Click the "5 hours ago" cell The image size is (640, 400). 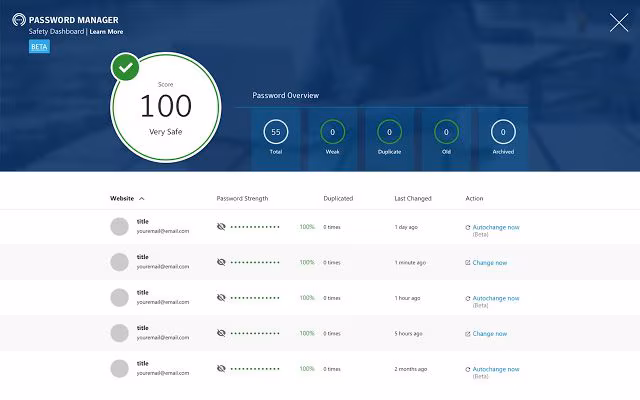click(x=409, y=334)
